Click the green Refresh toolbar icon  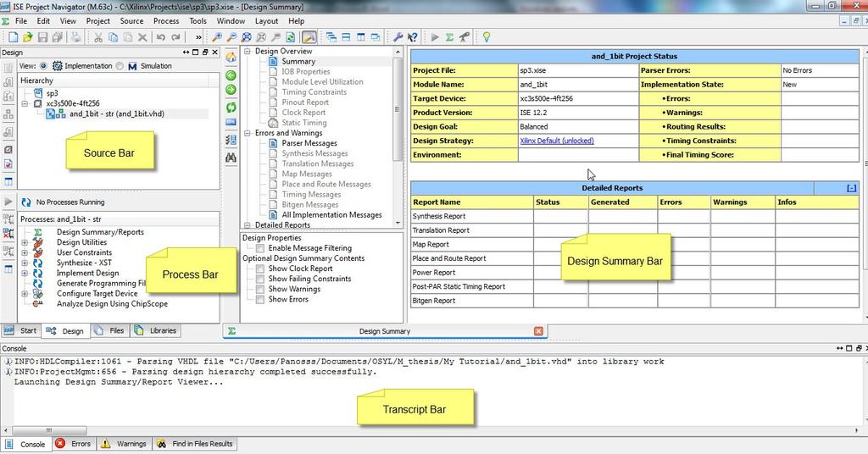click(290, 37)
